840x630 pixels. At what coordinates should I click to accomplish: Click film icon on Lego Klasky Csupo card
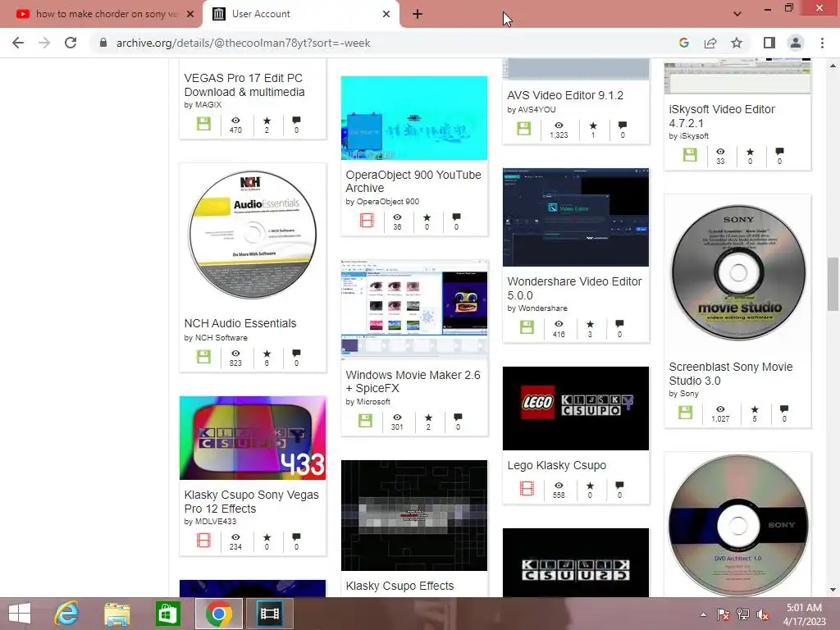coord(527,488)
